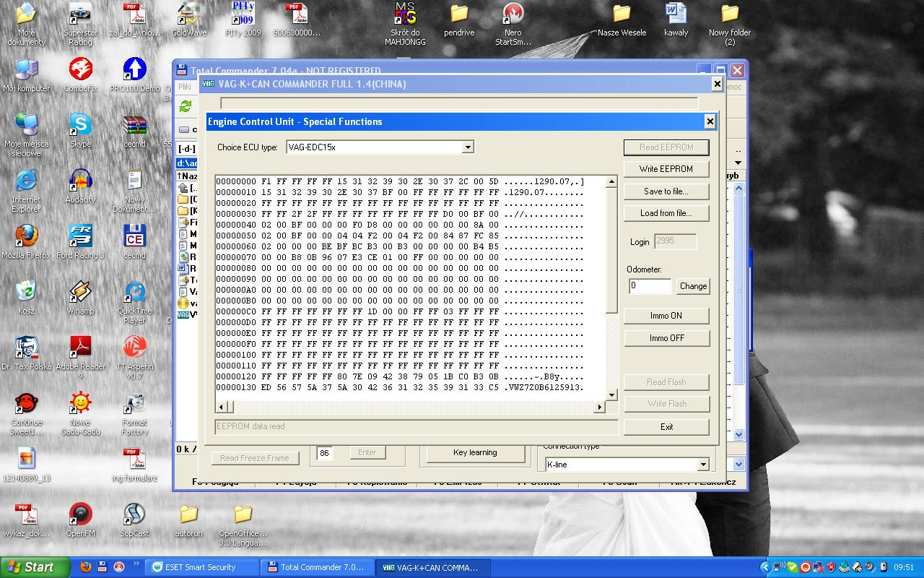Select GoldWave desktop icon
Screen dimensions: 924x578
tap(188, 20)
